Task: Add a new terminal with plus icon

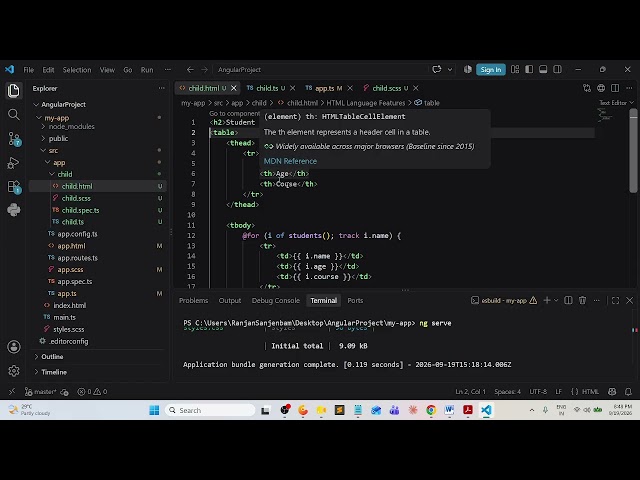Action: point(547,300)
